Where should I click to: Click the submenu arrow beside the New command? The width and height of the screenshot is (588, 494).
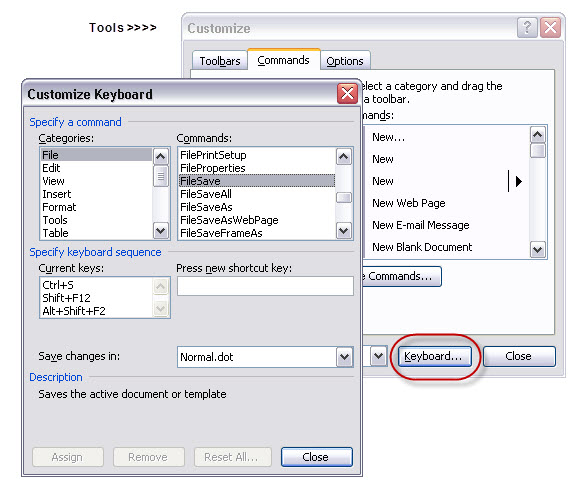coord(519,182)
